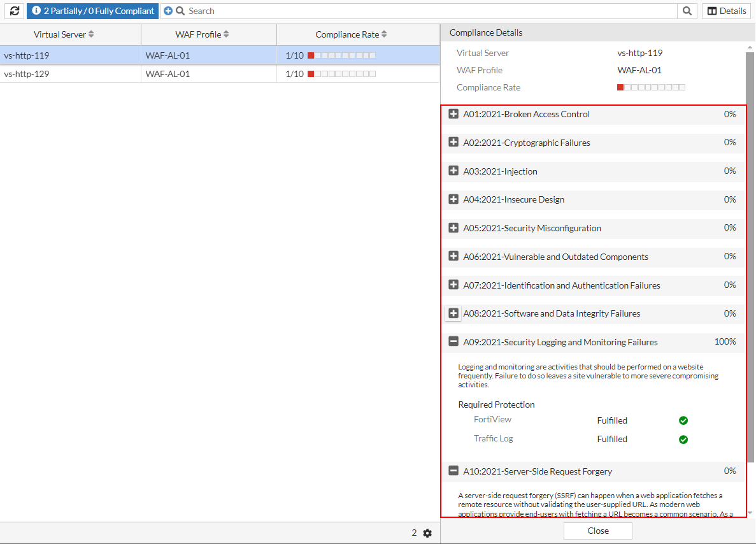Click vs-http-119 value in details panel
The width and height of the screenshot is (756, 544).
[x=640, y=53]
